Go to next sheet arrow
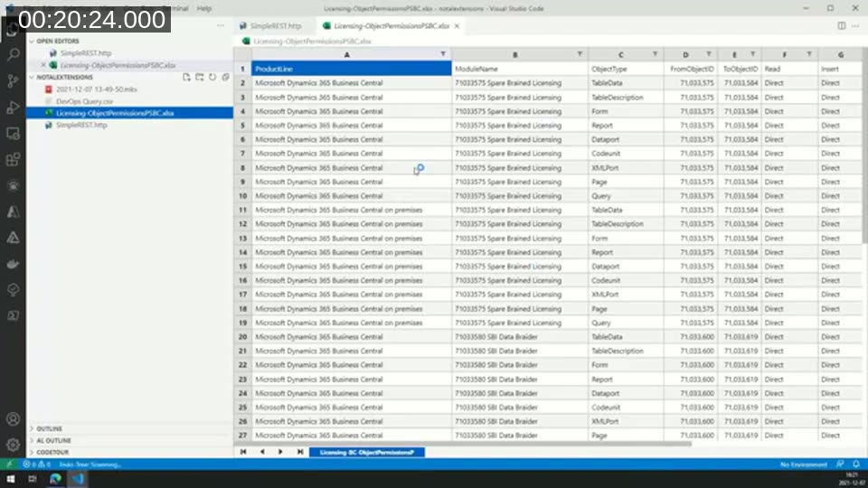868x488 pixels. [x=280, y=452]
